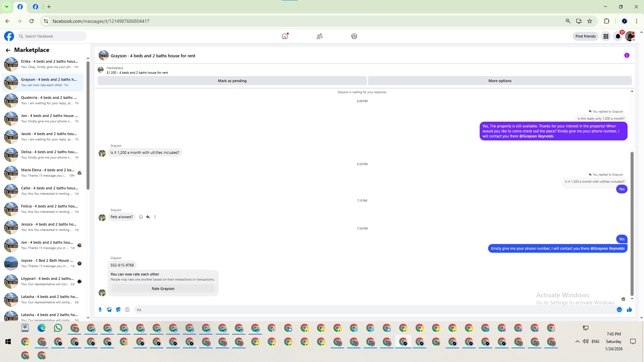
Task: Open conversation information purple icon
Action: coord(627,56)
